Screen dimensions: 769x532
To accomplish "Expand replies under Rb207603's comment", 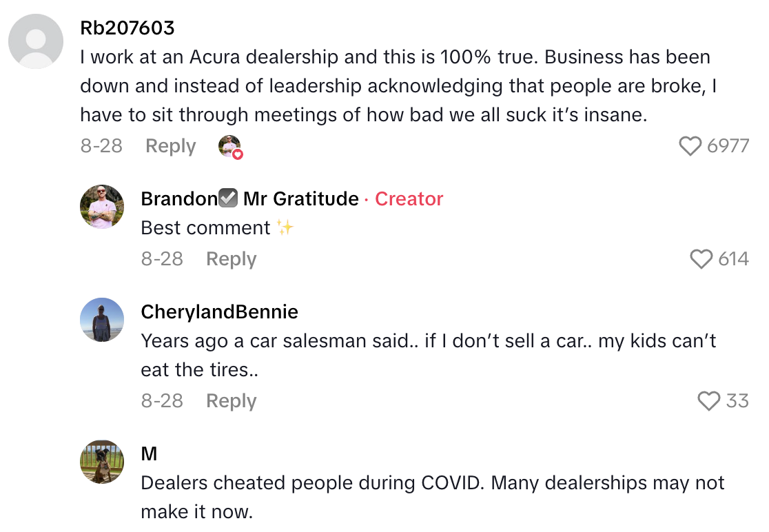I will (170, 145).
